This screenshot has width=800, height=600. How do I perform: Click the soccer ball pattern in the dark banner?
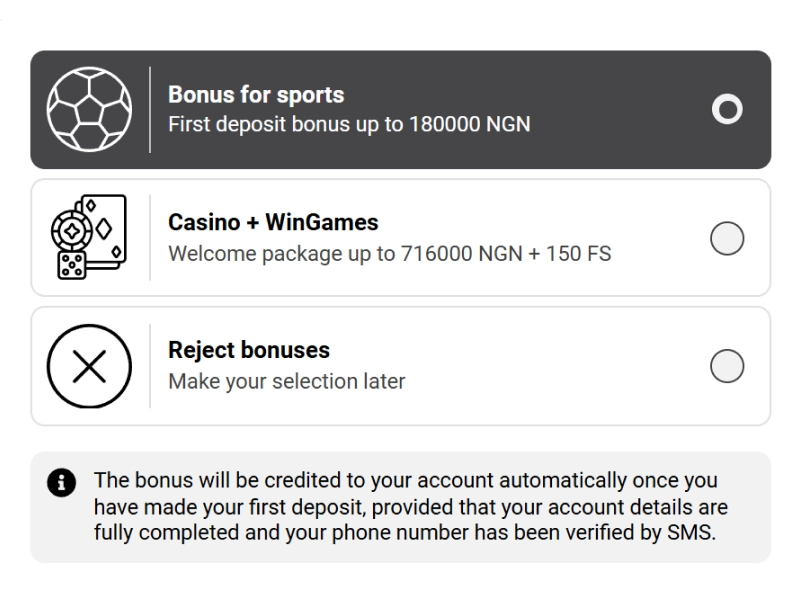[89, 108]
